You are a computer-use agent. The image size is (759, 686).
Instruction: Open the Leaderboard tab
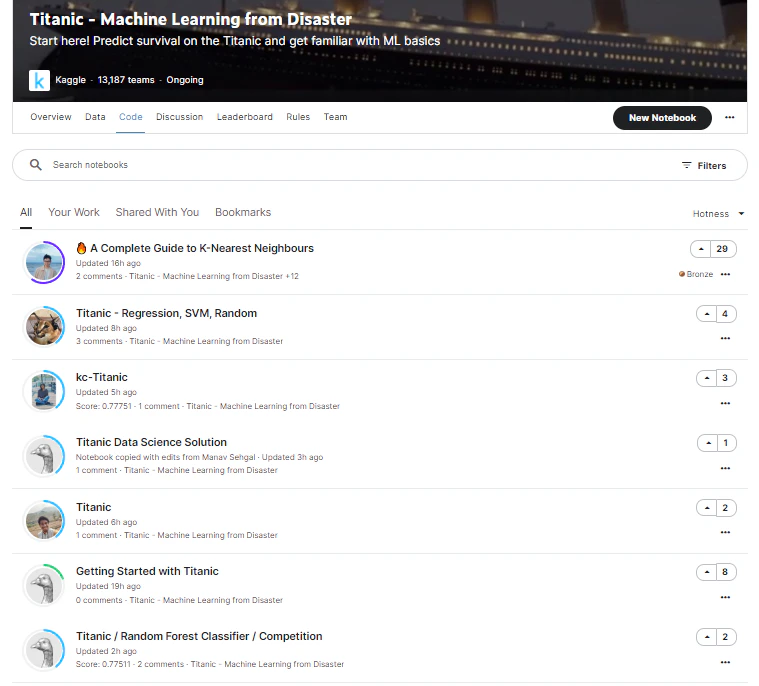point(244,117)
